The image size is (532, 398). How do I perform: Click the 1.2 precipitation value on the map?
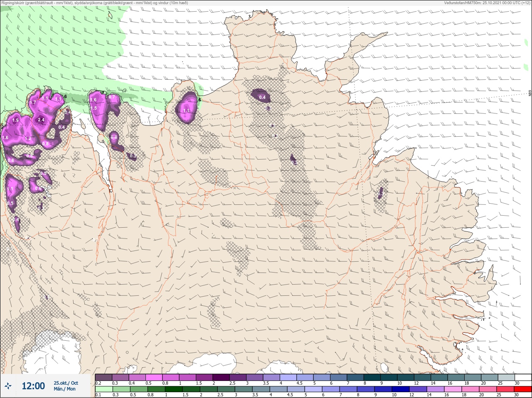(28, 139)
